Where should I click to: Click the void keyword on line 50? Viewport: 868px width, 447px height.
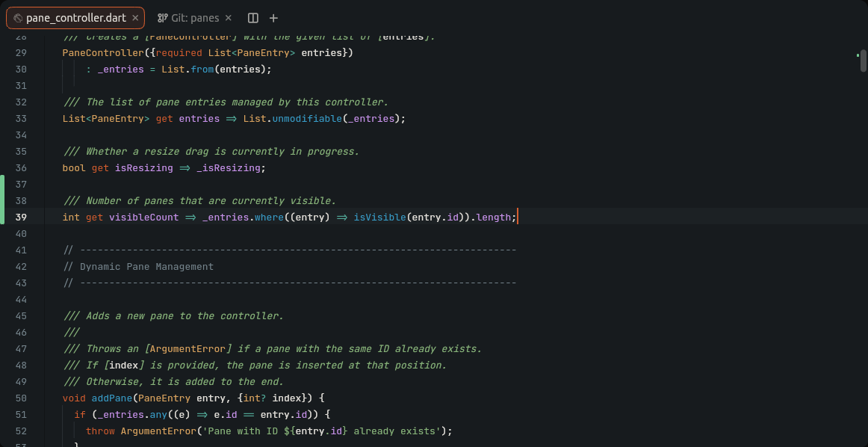tap(74, 398)
